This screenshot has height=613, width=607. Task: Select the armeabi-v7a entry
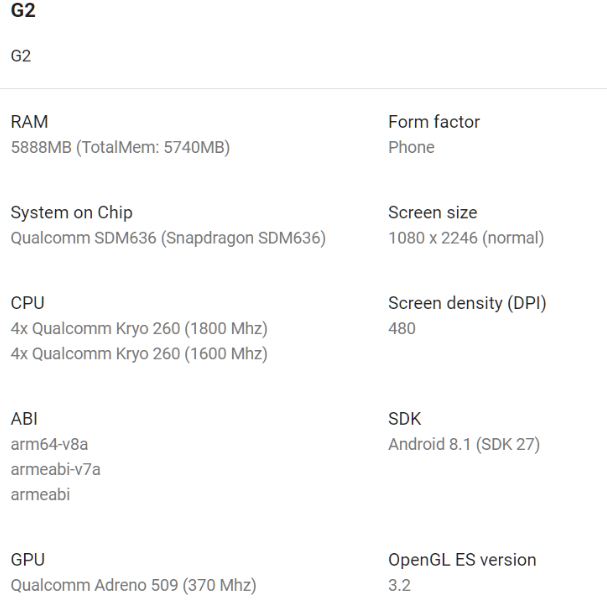56,470
